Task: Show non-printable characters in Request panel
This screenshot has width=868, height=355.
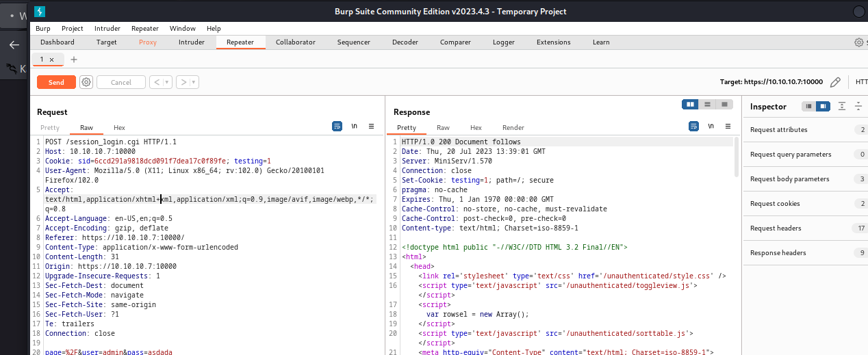Action: click(x=355, y=127)
